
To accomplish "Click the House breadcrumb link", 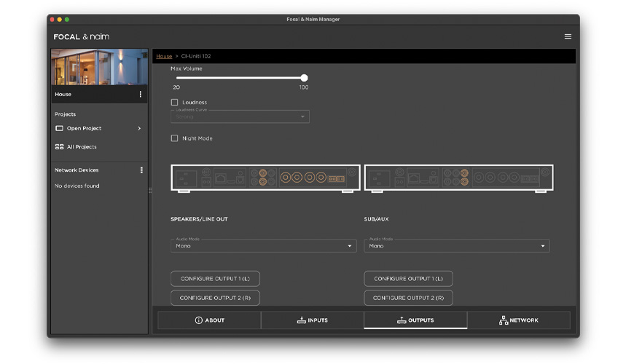I will (x=164, y=56).
